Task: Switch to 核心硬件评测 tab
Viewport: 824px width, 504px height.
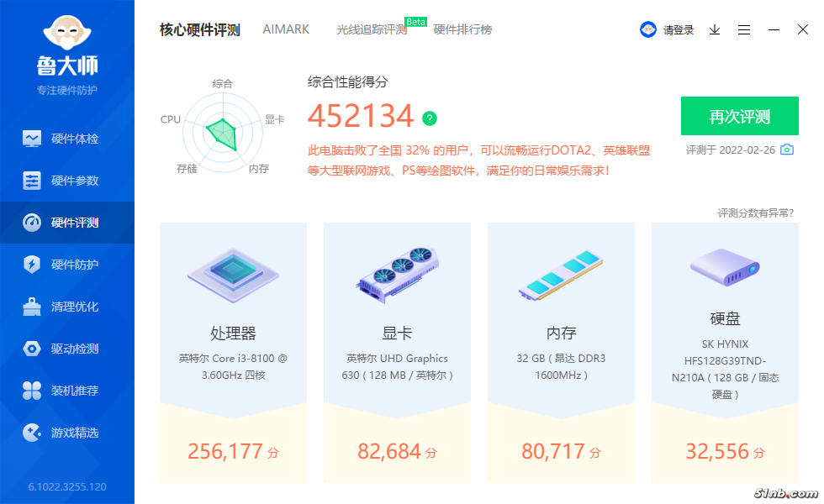Action: [x=200, y=30]
